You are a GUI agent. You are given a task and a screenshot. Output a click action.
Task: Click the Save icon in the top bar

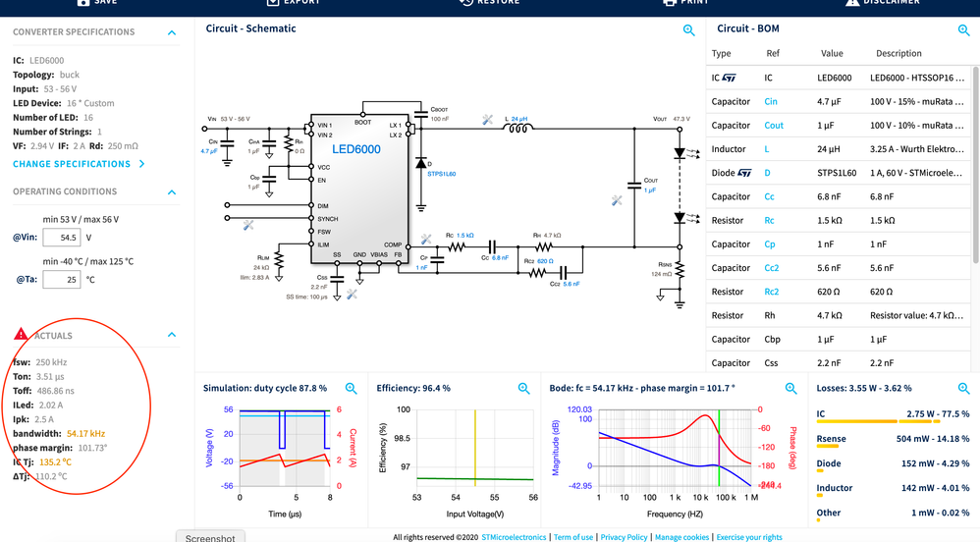pos(83,2)
